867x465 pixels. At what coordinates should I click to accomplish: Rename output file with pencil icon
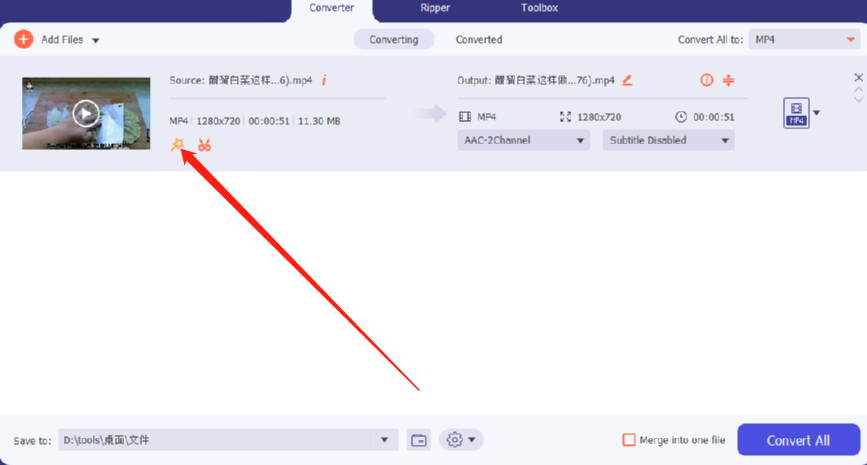coord(627,81)
